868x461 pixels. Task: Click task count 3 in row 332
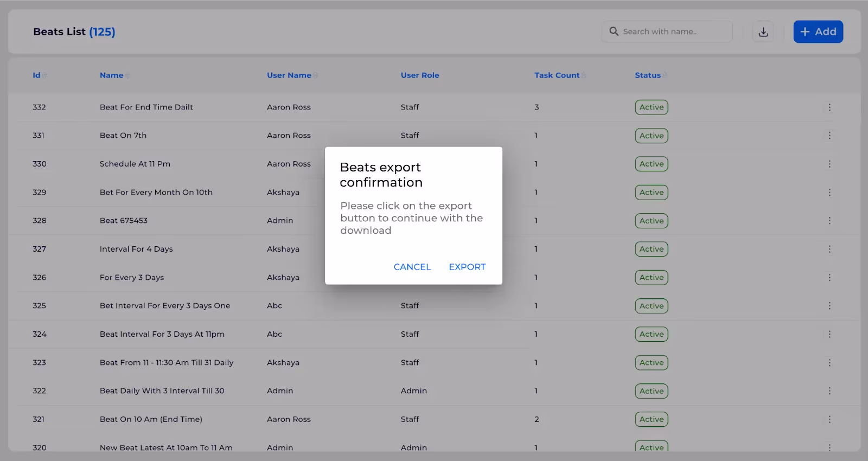click(537, 107)
